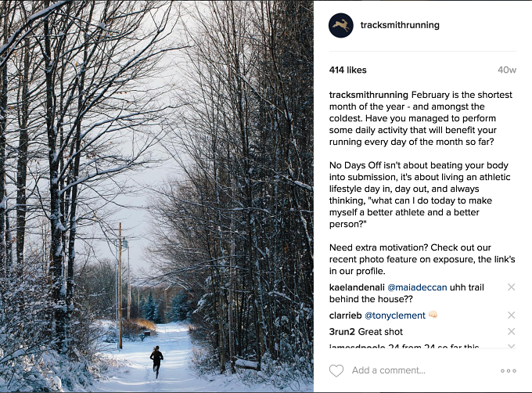The image size is (532, 393).
Task: Remove clarrieb's comment using X icon
Action: click(x=512, y=315)
